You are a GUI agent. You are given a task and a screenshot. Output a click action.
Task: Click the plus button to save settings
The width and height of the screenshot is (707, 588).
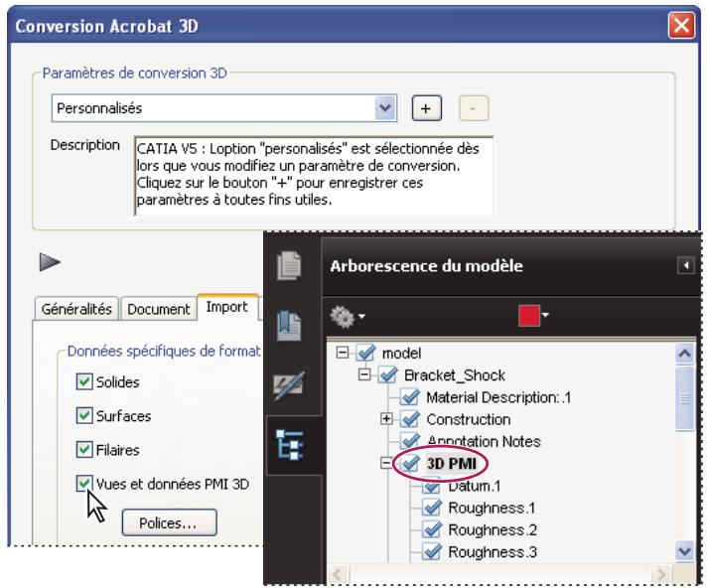[427, 108]
